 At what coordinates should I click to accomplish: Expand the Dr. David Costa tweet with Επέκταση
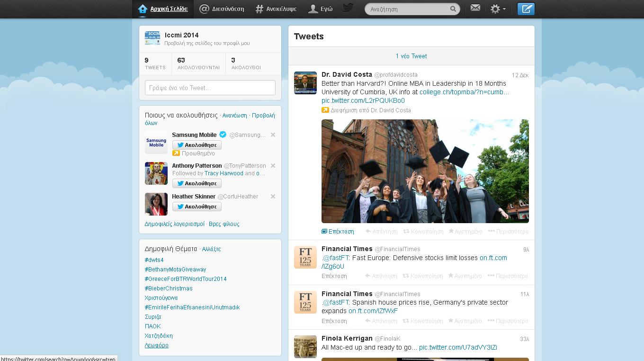pyautogui.click(x=338, y=232)
